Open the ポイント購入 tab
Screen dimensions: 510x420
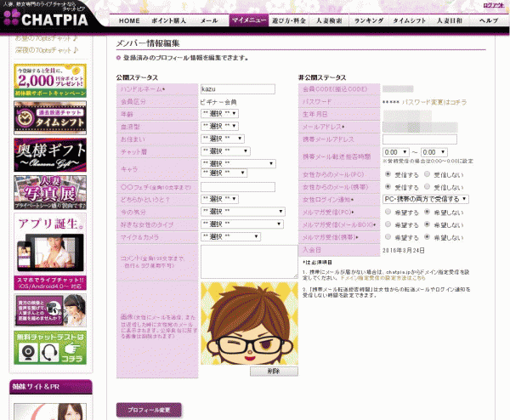point(169,20)
